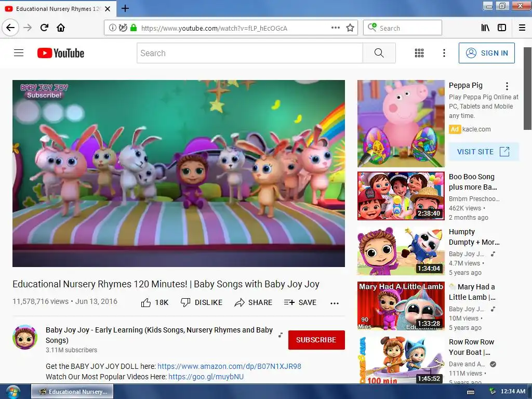Image resolution: width=532 pixels, height=399 pixels.
Task: Open the YouTube apps grid icon
Action: pyautogui.click(x=419, y=53)
